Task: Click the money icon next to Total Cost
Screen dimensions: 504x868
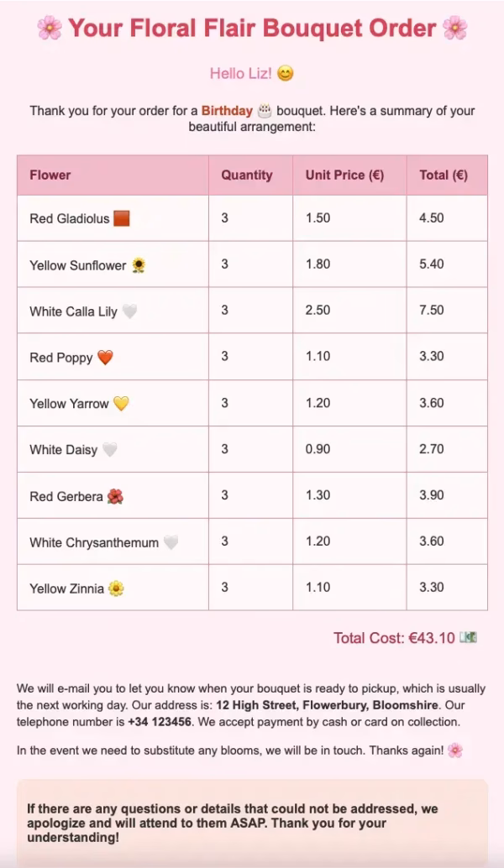Action: [468, 638]
